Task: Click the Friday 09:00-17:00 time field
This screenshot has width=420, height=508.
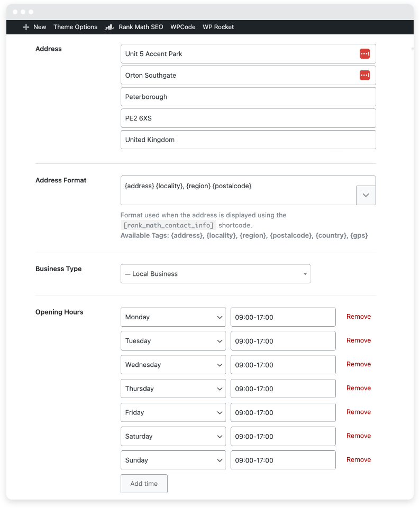Action: pyautogui.click(x=283, y=412)
